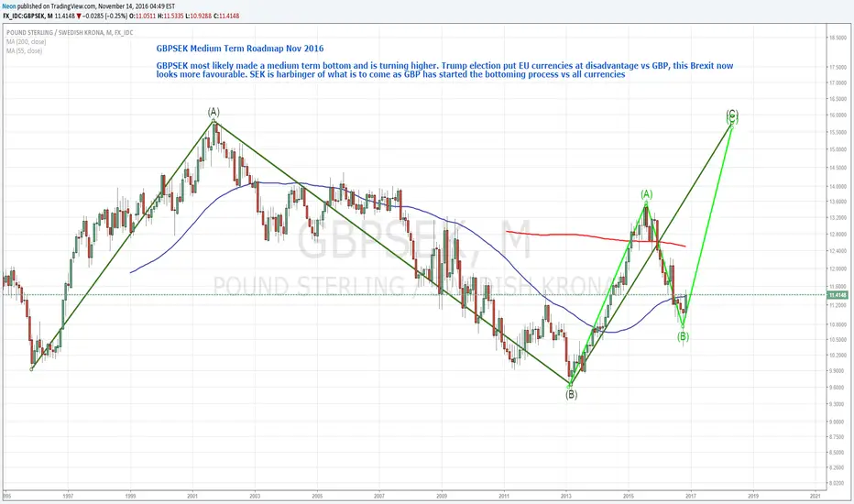Click the '9.3000' price axis label
Image resolution: width=854 pixels, height=504 pixels.
(838, 404)
